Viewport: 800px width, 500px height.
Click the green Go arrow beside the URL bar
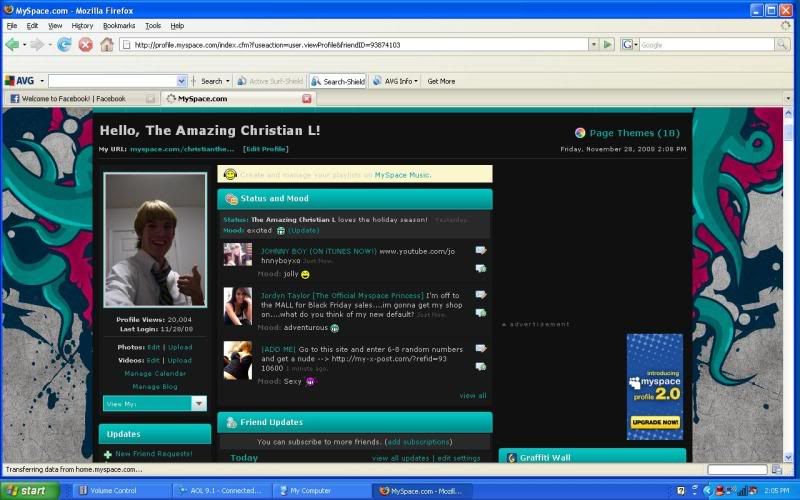[x=607, y=45]
